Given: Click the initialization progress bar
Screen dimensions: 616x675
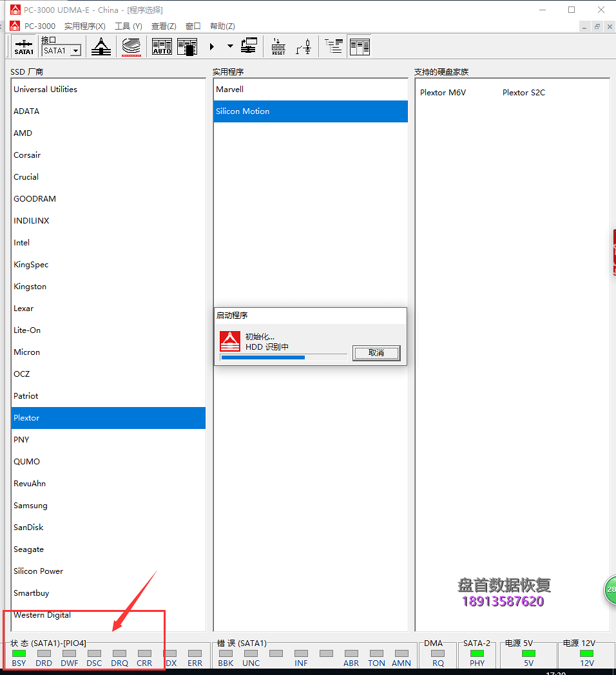Looking at the screenshot, I should point(284,357).
